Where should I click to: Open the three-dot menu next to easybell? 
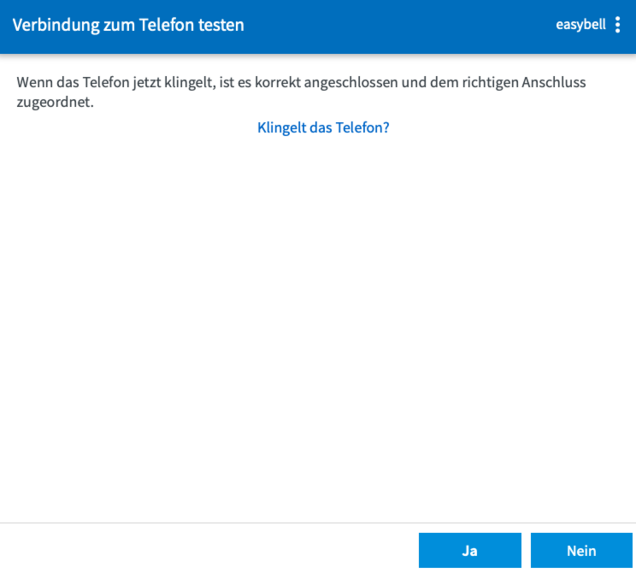pyautogui.click(x=618, y=25)
